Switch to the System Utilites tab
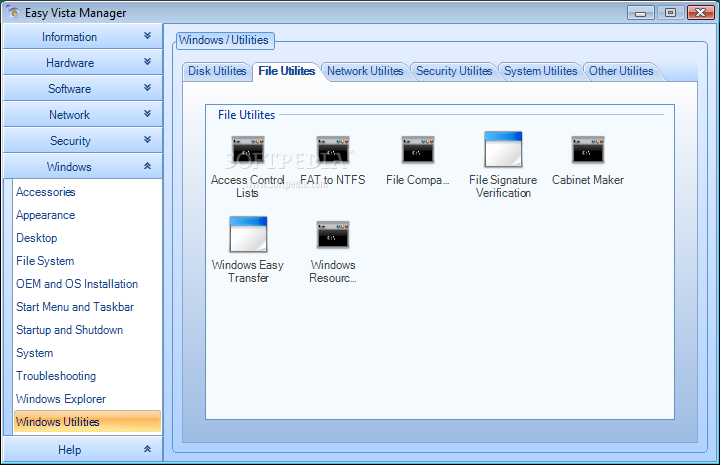The height and width of the screenshot is (465, 720). [540, 71]
